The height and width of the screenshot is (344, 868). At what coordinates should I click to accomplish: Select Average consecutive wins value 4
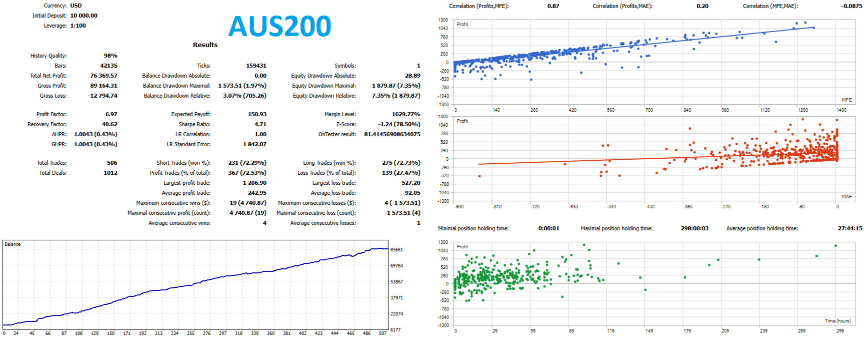(264, 223)
